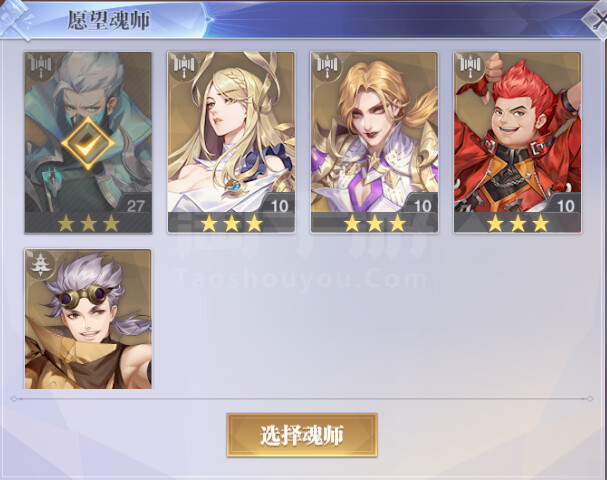Click the golden checkmark diamond on masked hero
Viewport: 607px width, 480px height.
click(x=88, y=144)
